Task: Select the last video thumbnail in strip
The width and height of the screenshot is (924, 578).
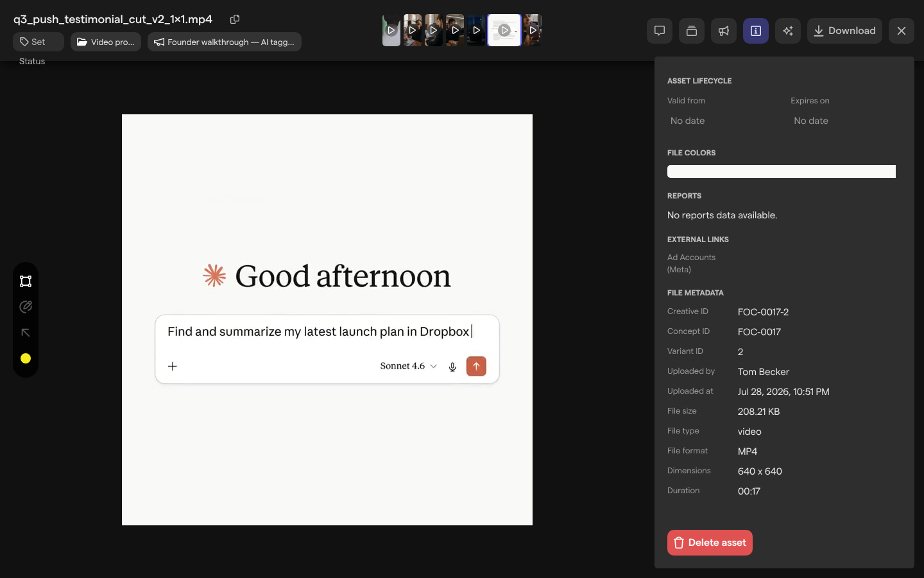Action: click(x=533, y=30)
